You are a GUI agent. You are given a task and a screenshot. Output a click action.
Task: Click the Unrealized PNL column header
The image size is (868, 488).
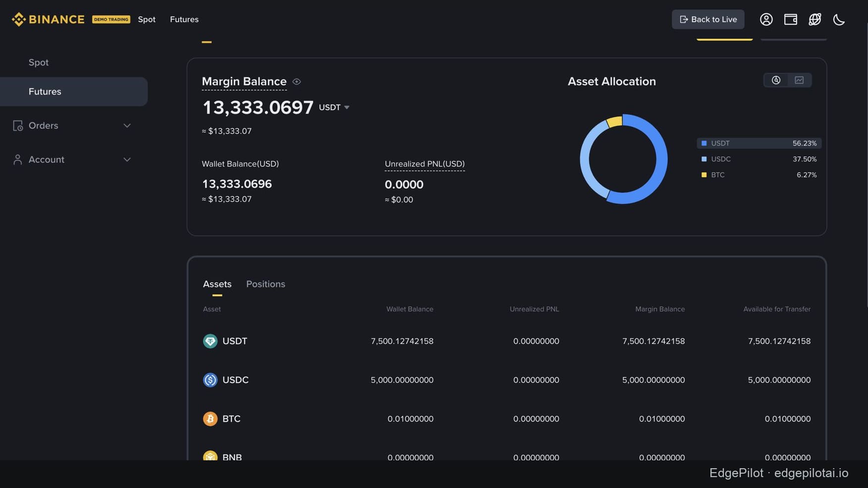click(x=534, y=309)
